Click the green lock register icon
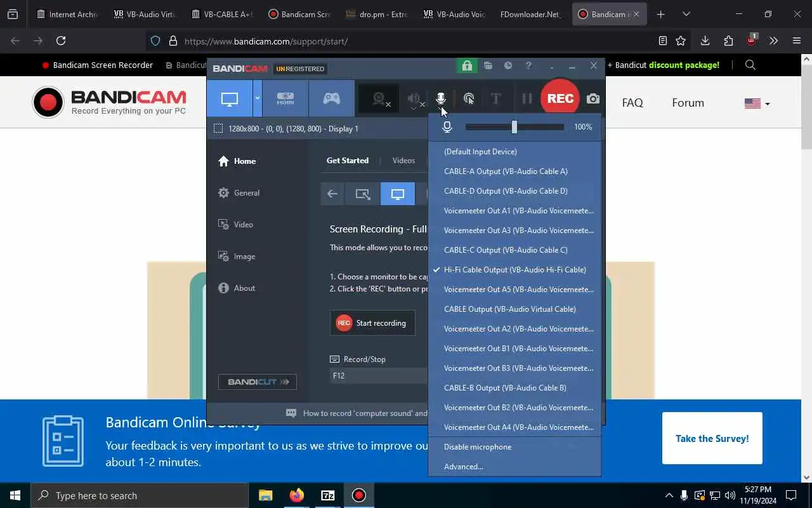Viewport: 812px width, 508px height. [x=467, y=65]
